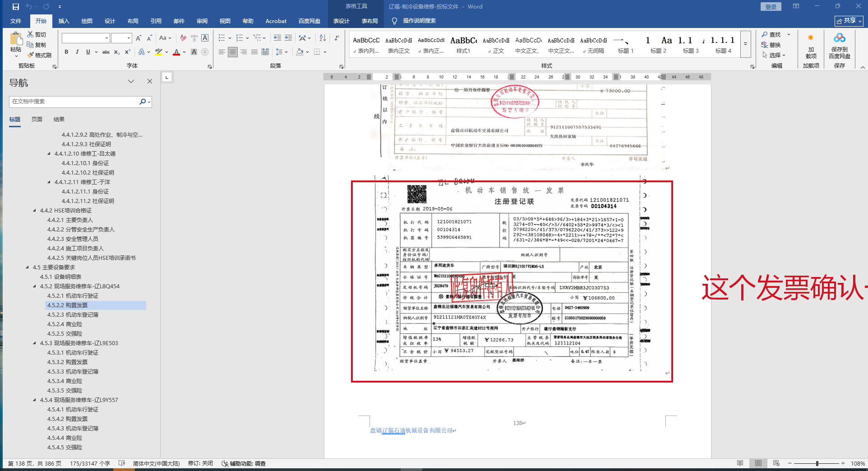Click the Save icon in the title bar
Image resolution: width=868 pixels, height=471 pixels.
(x=16, y=7)
